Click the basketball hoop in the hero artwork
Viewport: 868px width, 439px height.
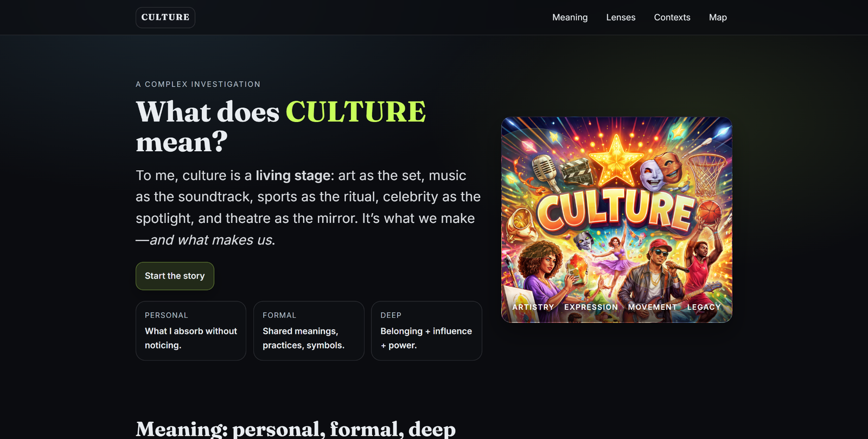[707, 173]
